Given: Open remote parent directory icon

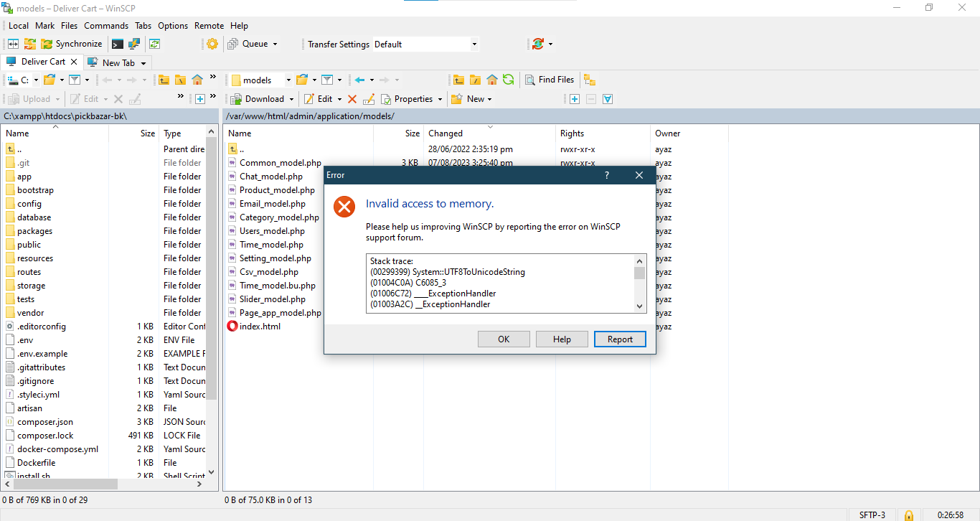Looking at the screenshot, I should pyautogui.click(x=458, y=79).
